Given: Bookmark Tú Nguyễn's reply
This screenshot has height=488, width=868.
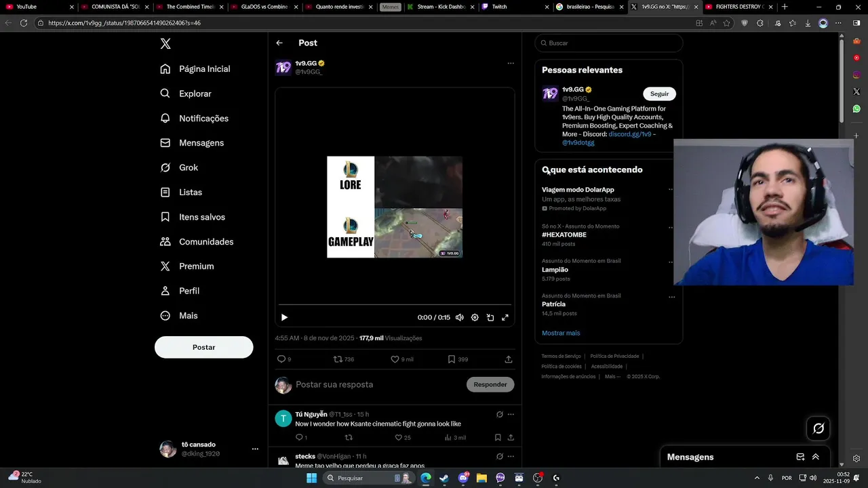Looking at the screenshot, I should tap(498, 438).
